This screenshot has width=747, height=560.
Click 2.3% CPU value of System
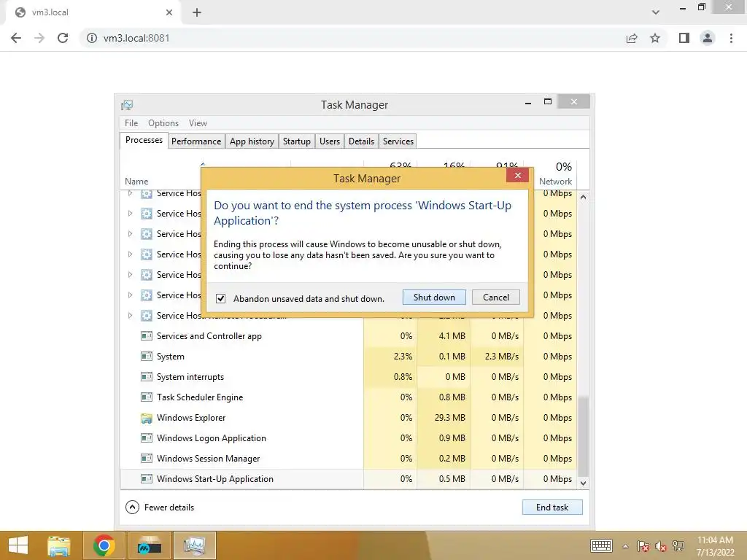click(403, 356)
